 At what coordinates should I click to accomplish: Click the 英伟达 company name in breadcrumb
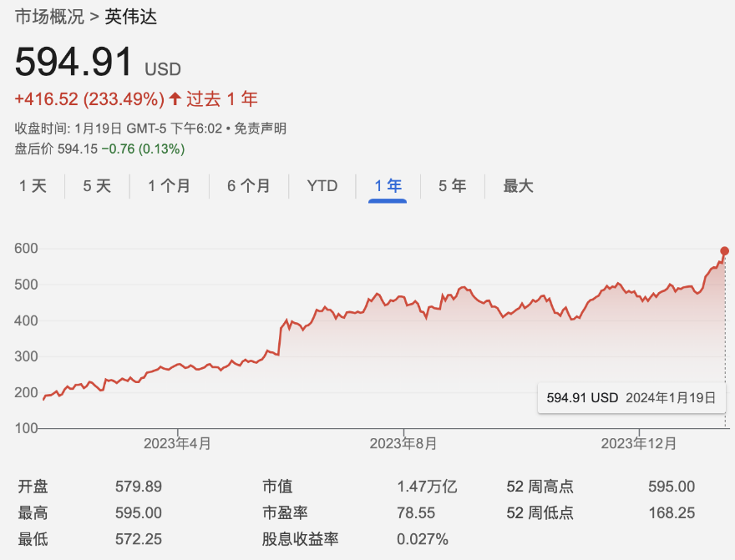pos(131,17)
